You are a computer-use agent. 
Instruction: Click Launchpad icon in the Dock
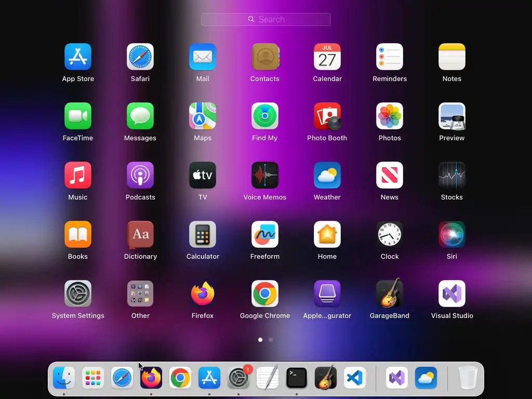pos(93,378)
